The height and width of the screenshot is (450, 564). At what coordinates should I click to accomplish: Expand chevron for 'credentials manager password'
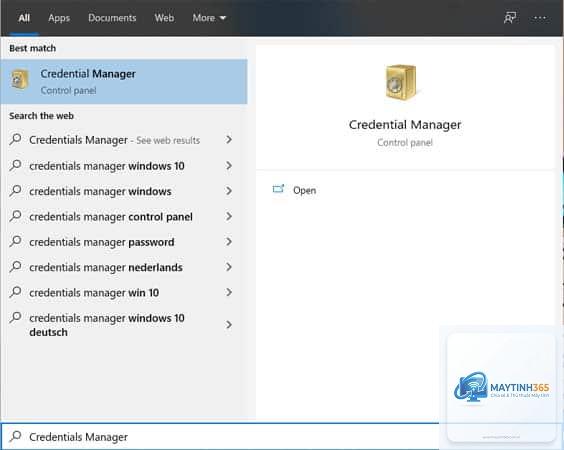pos(229,241)
